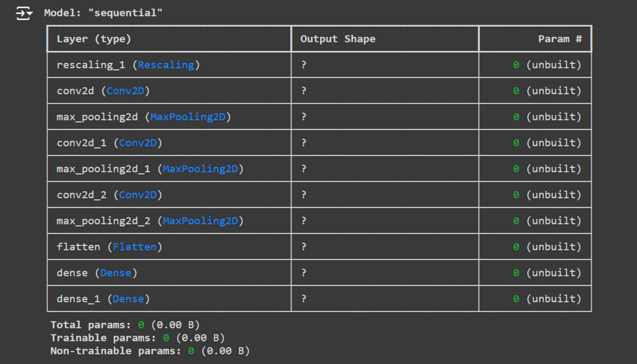Click 0 (unbuilt) in the rescaling_1 row
Image resolution: width=637 pixels, height=364 pixels.
click(x=548, y=65)
